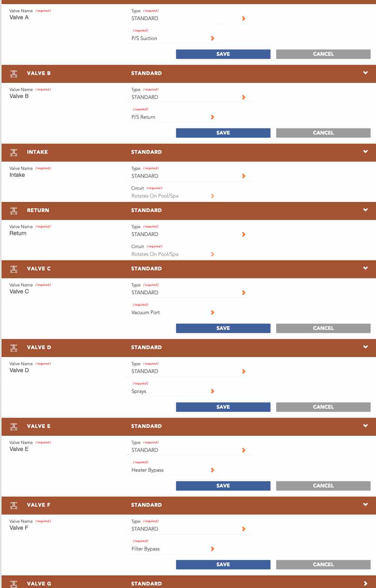Click the valve icon beside VALVE E header
376x588 pixels.
14,427
